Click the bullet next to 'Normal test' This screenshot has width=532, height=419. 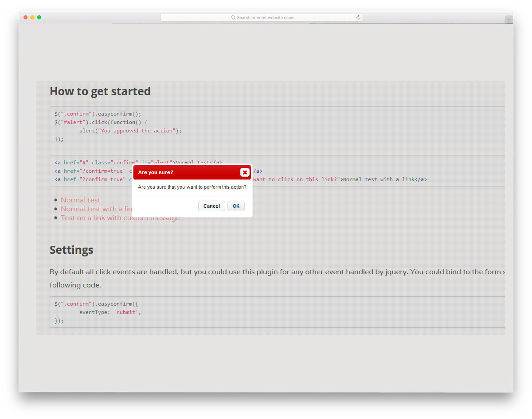pyautogui.click(x=55, y=200)
